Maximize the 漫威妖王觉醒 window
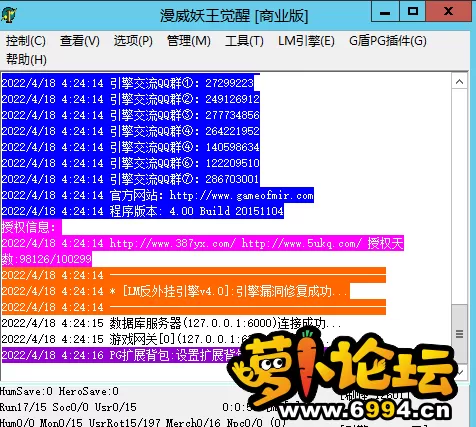 coord(413,12)
